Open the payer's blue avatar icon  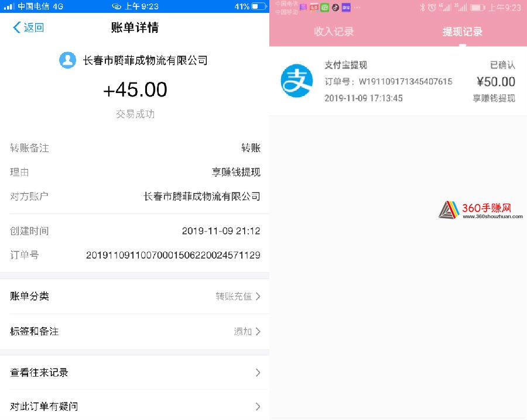point(67,60)
